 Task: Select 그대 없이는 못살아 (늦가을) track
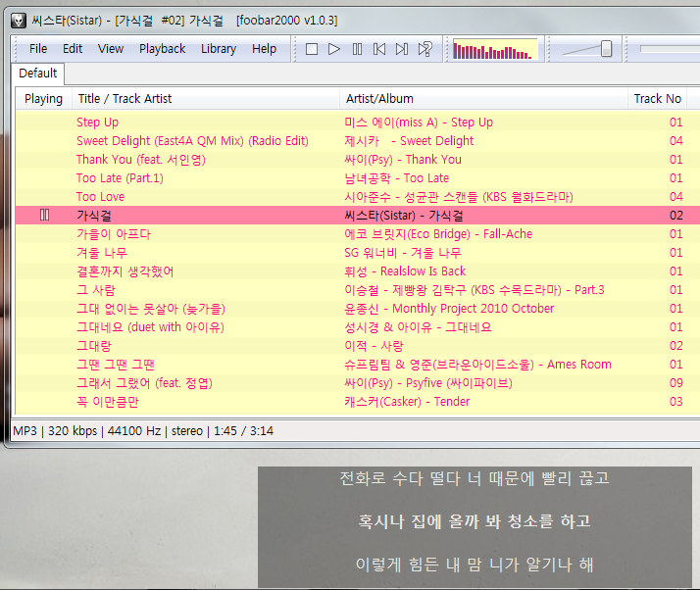(x=151, y=309)
